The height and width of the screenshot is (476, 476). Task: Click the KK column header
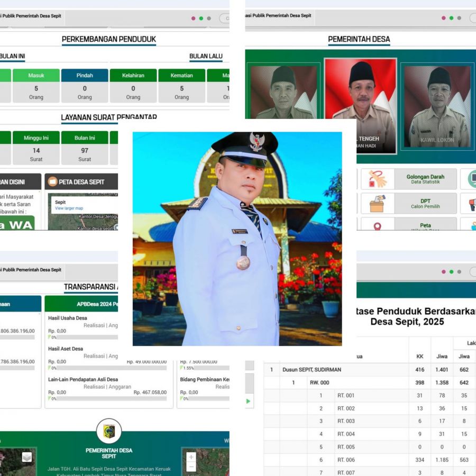point(419,356)
